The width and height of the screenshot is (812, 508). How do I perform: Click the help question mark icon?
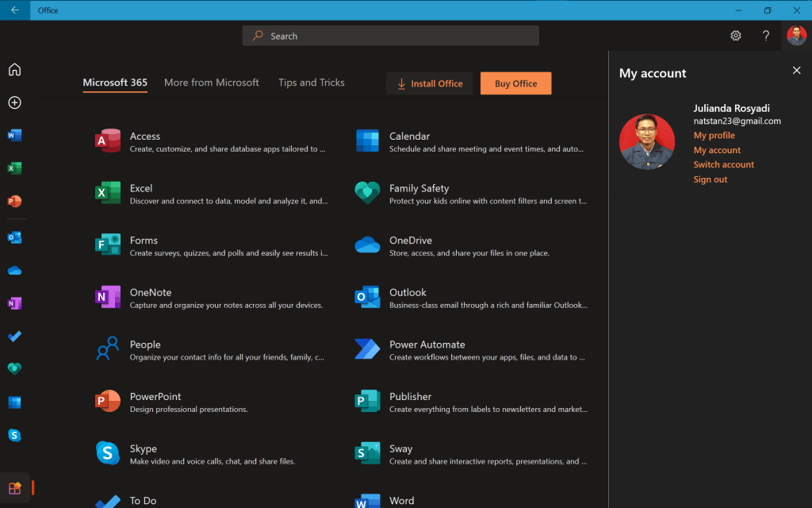tap(766, 36)
